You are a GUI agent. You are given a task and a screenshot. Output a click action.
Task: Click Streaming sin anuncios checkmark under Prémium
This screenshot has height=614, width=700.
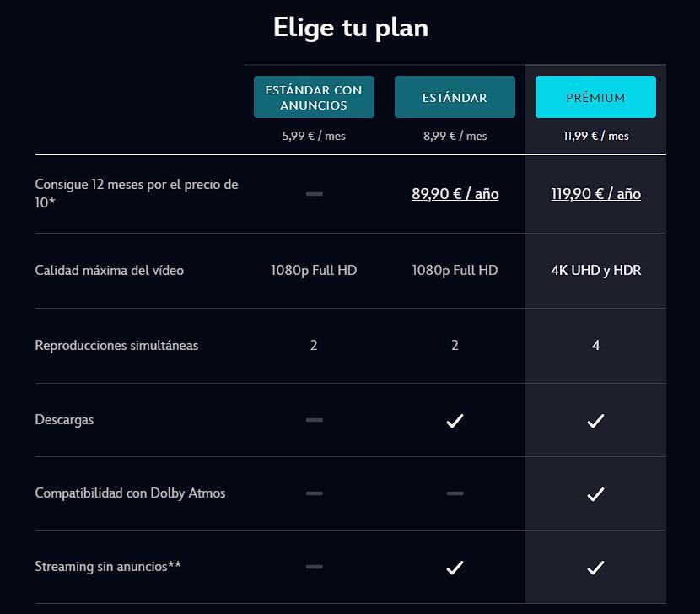595,568
